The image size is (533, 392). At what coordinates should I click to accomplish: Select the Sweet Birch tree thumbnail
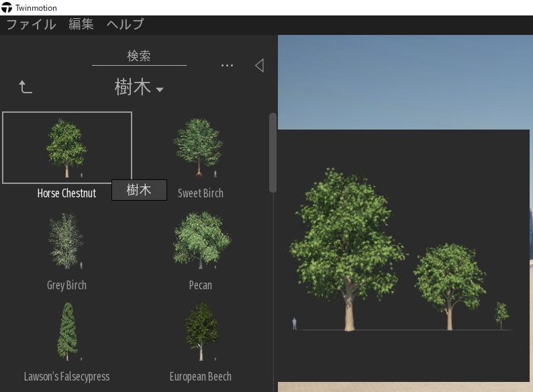click(x=199, y=148)
